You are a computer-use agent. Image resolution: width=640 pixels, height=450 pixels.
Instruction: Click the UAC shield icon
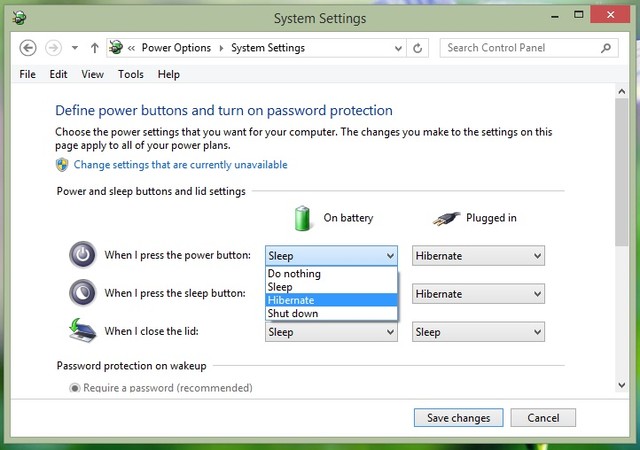(x=62, y=165)
